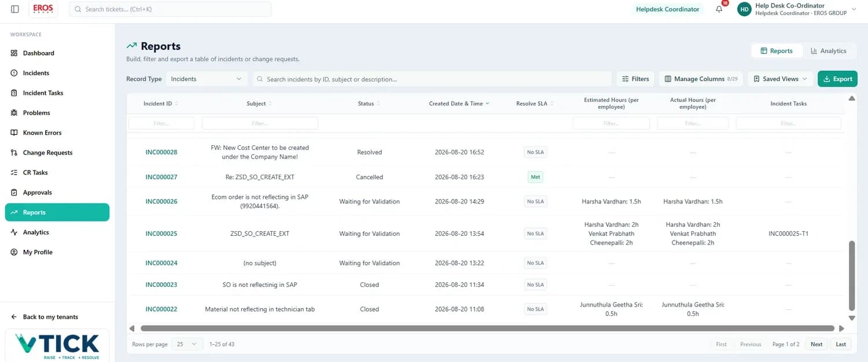868x362 pixels.
Task: Export the report
Action: tap(837, 79)
